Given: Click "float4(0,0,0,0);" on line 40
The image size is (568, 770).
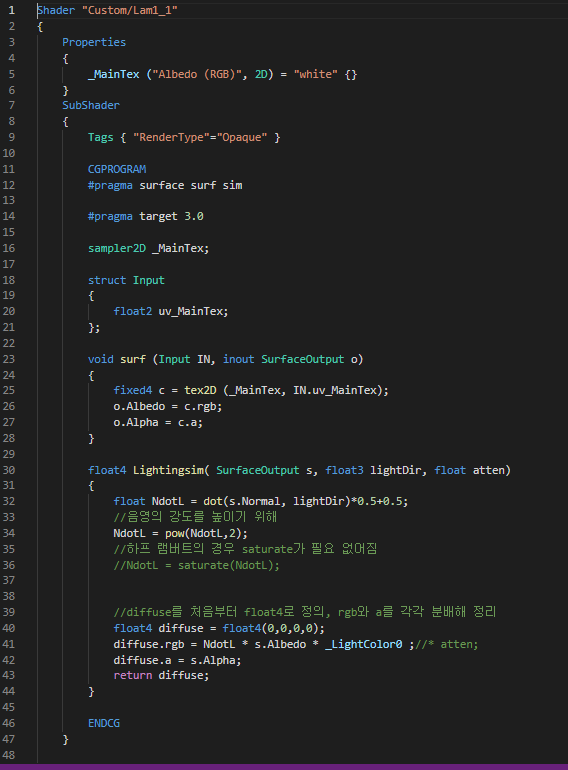Looking at the screenshot, I should (273, 628).
